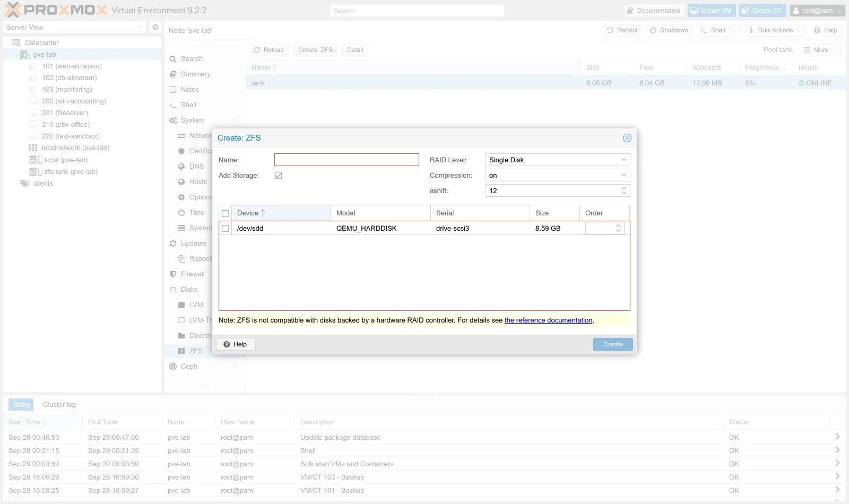
Task: Collapse the System menu section
Action: click(235, 120)
